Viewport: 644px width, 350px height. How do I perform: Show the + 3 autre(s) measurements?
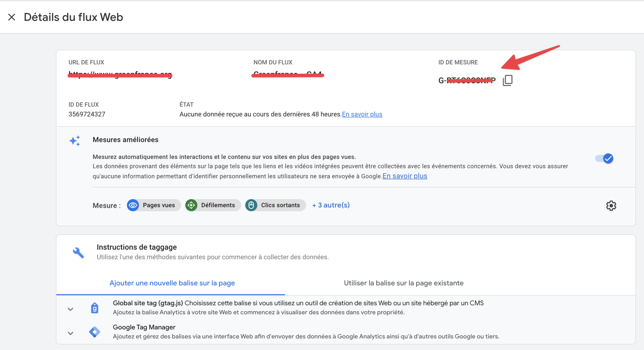tap(331, 205)
